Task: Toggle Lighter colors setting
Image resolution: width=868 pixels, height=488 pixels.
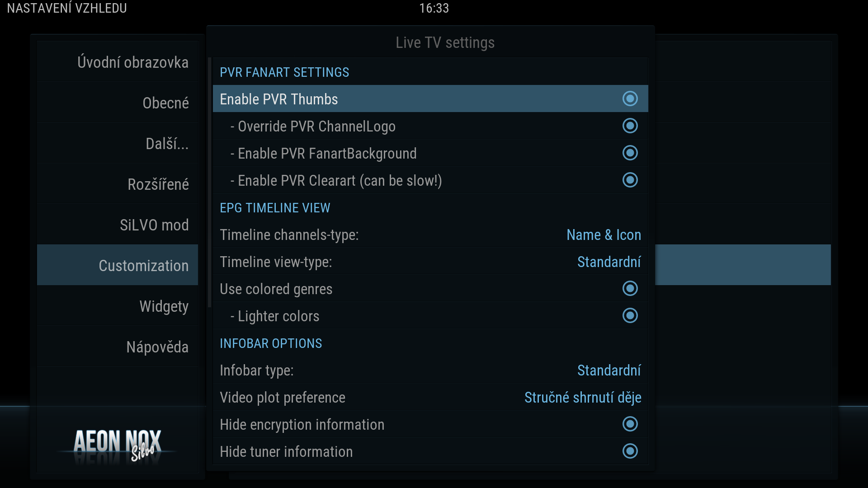Action: tap(630, 316)
